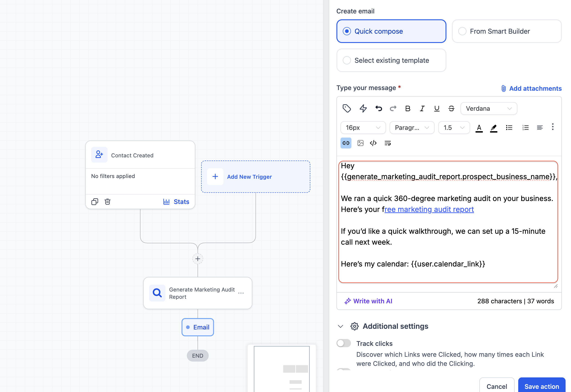Click the plus node to add action
Viewport: 571px width, 392px height.
[198, 259]
